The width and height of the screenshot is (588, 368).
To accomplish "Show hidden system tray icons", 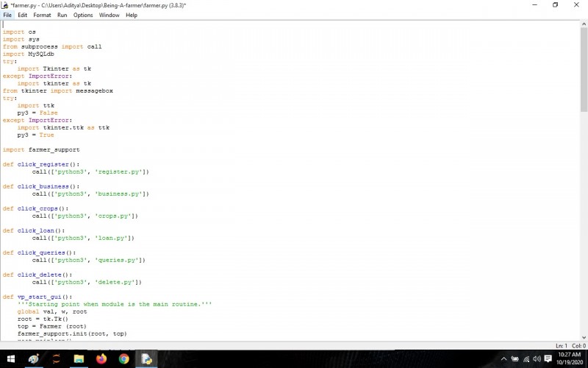I will pyautogui.click(x=503, y=359).
